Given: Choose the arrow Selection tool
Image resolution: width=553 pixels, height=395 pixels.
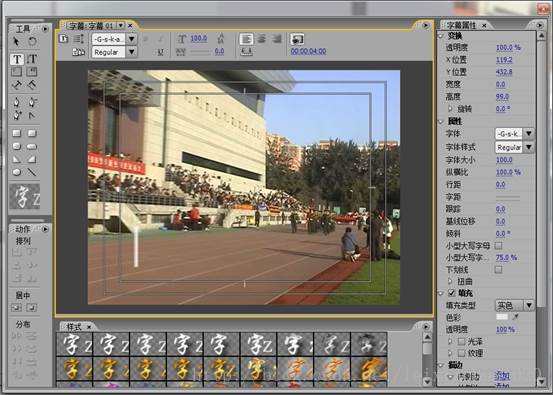Looking at the screenshot, I should [x=16, y=42].
